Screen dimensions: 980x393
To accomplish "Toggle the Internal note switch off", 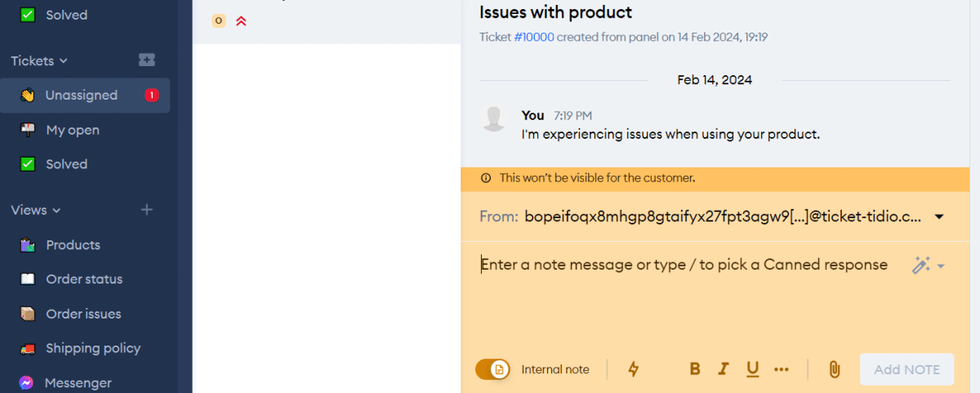I will click(x=492, y=369).
